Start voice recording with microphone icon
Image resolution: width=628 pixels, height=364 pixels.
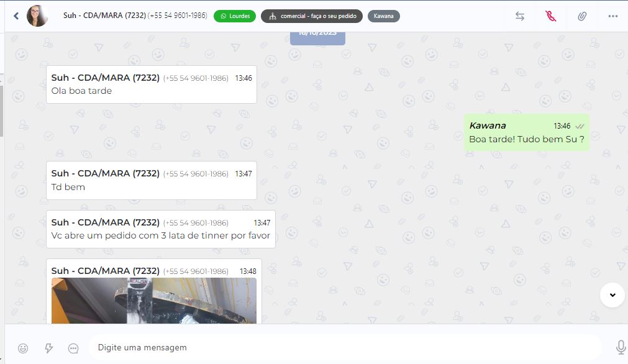coord(621,348)
